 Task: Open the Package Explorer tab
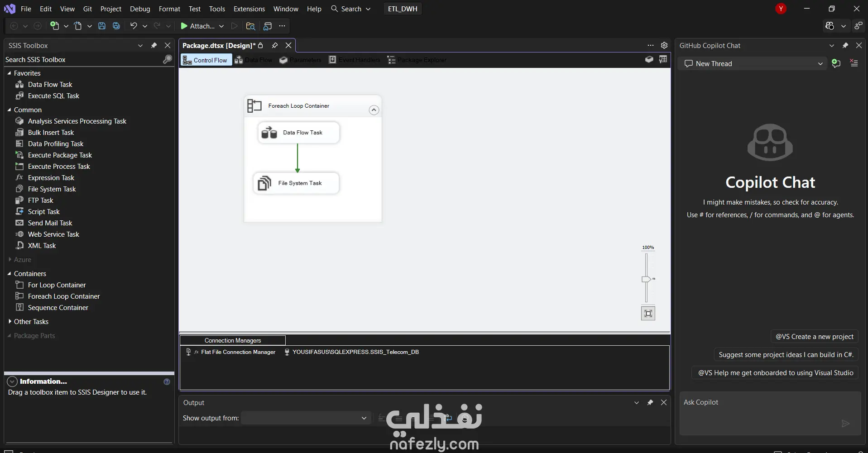(x=417, y=60)
